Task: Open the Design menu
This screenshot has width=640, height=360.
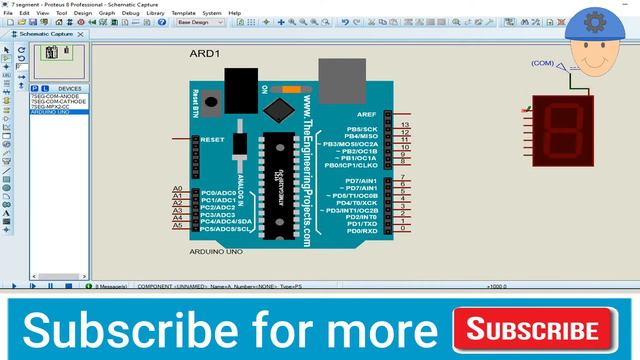Action: (82, 13)
